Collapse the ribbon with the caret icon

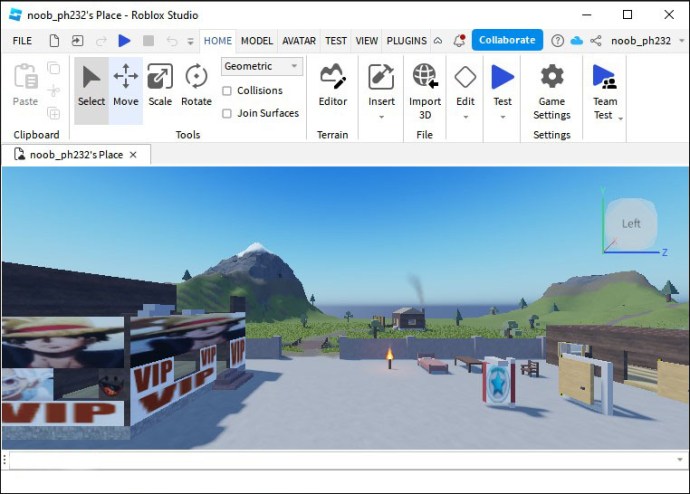point(438,41)
